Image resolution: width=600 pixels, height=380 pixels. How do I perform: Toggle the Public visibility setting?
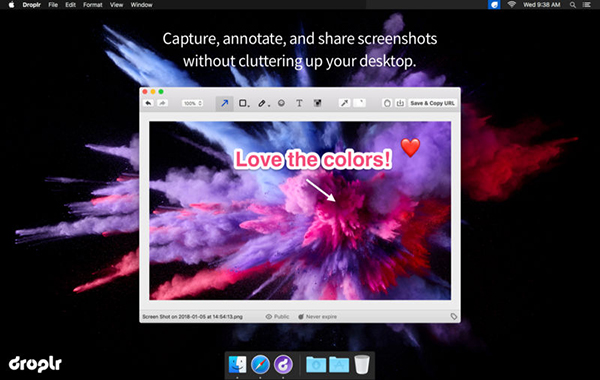[x=277, y=316]
